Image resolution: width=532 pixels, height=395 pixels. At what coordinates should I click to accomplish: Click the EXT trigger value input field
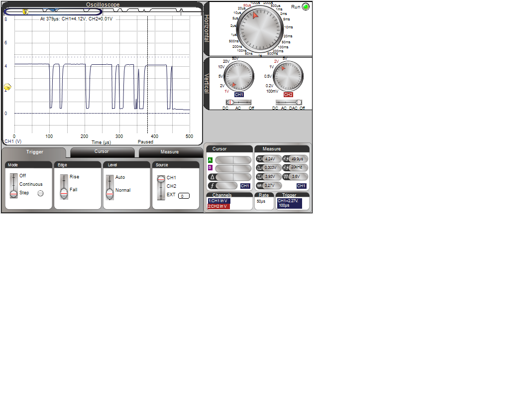184,196
